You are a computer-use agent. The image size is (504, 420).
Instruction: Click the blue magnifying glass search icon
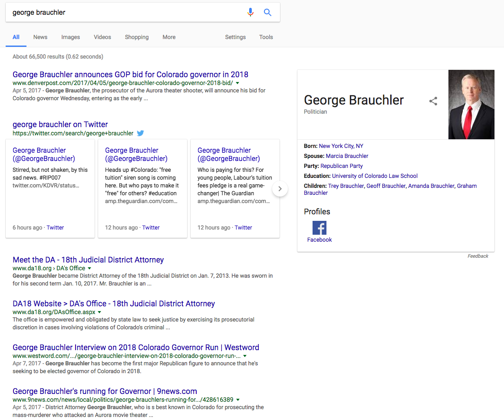268,13
